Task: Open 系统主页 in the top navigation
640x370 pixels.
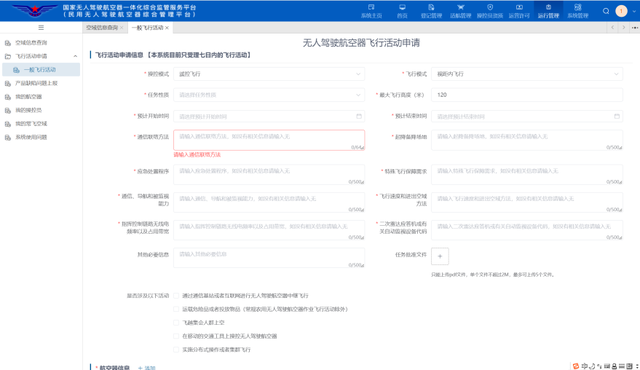Action: 371,11
